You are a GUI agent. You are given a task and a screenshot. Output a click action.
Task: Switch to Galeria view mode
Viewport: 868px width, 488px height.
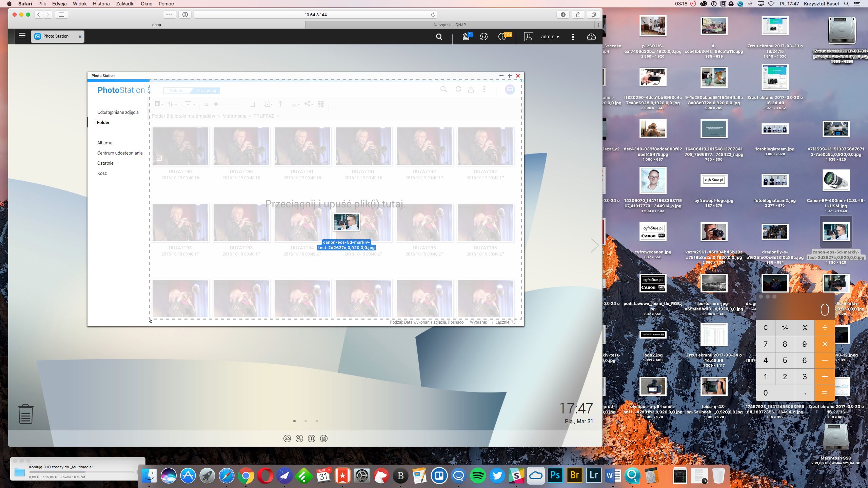click(x=177, y=90)
